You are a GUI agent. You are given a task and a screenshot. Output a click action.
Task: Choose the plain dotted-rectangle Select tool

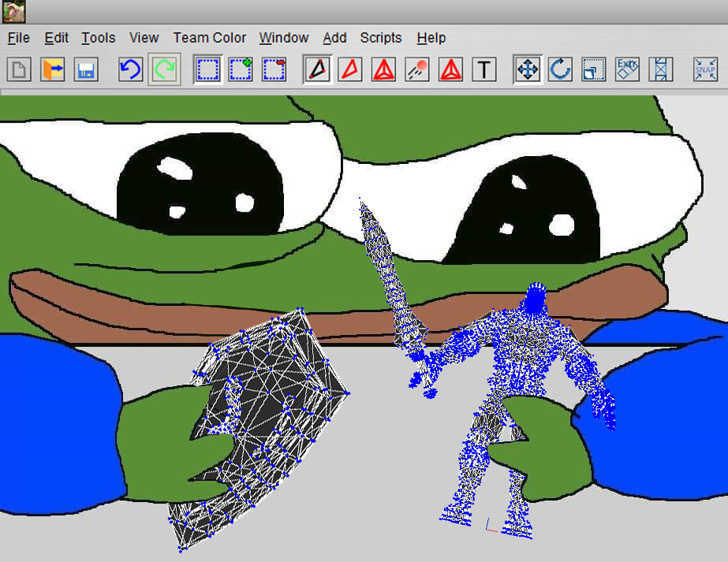207,69
